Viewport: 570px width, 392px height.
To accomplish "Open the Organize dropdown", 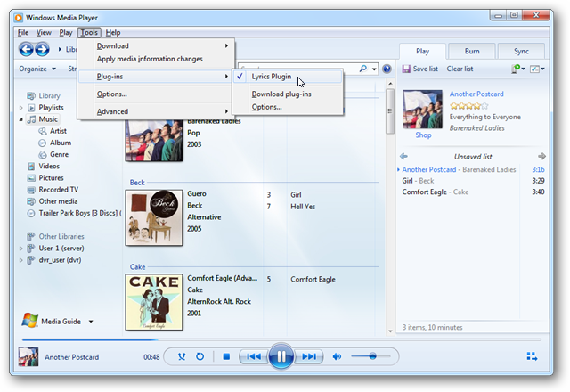I will [x=37, y=69].
